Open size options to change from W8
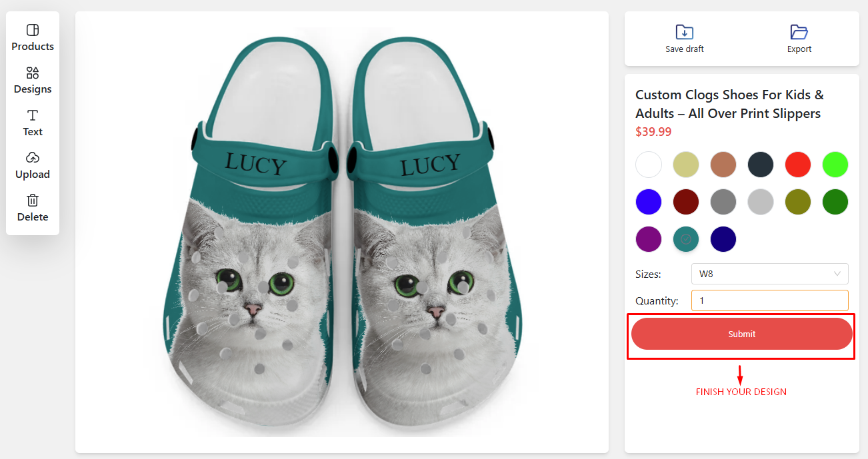This screenshot has height=459, width=868. click(769, 274)
